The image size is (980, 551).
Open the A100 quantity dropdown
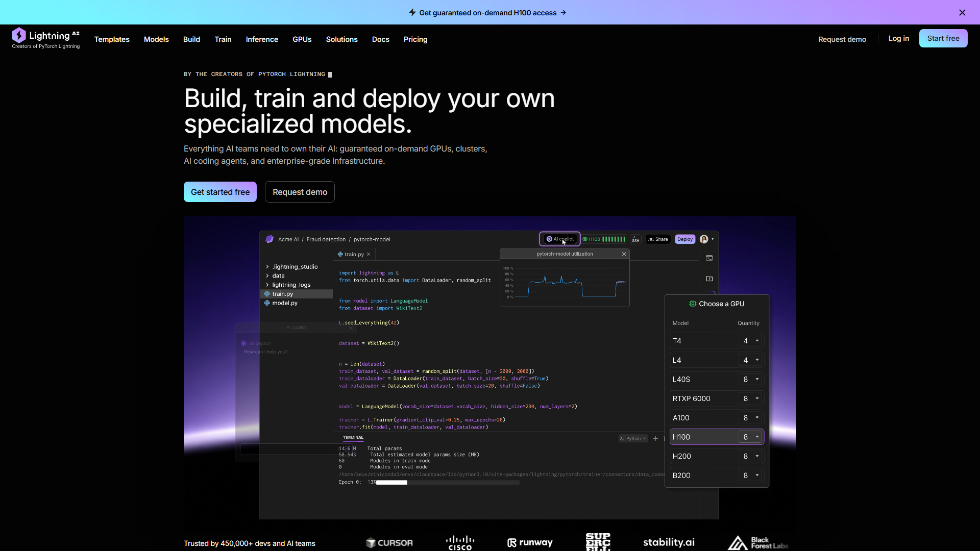pos(750,418)
